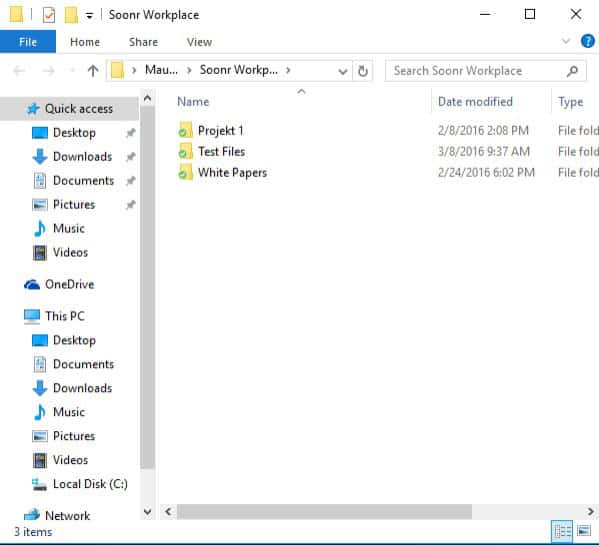
Task: Open Videos under This PC
Action: coord(70,460)
